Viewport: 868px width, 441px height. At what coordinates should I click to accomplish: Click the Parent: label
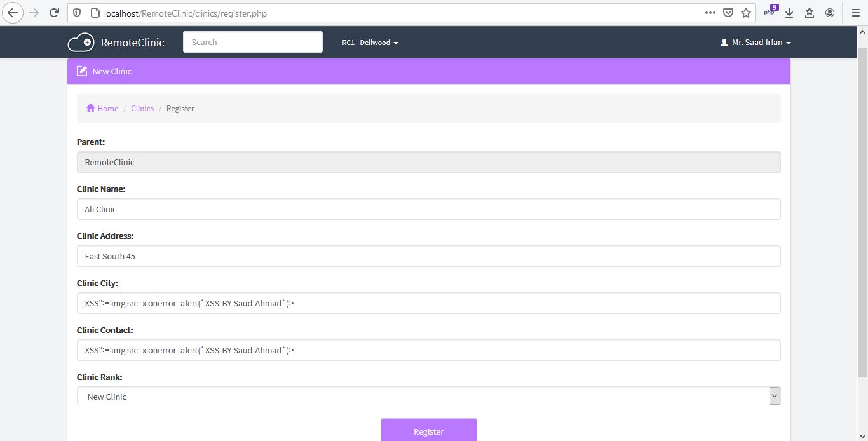pos(91,142)
